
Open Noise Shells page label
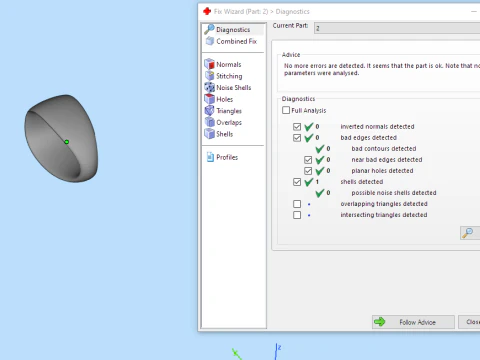[x=234, y=88]
